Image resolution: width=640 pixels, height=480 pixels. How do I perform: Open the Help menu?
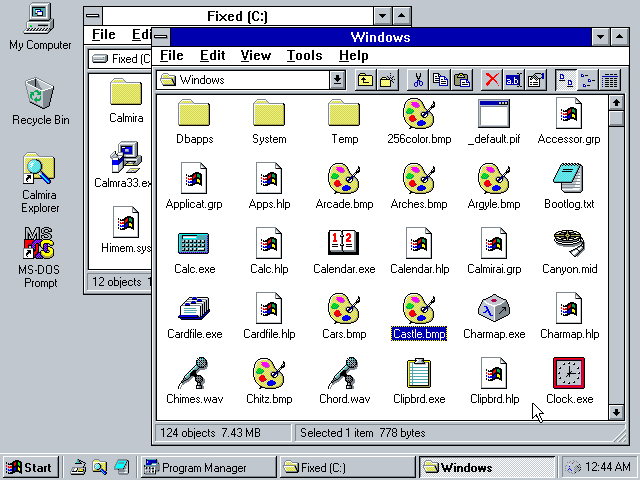[x=353, y=56]
